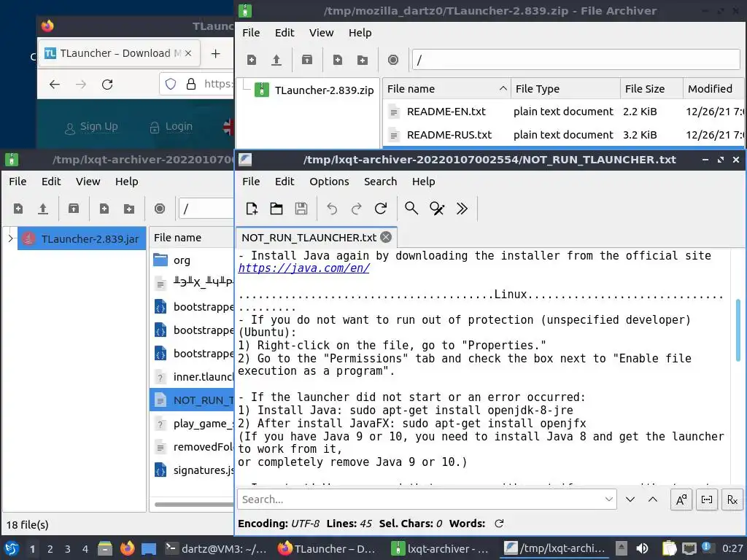This screenshot has width=747, height=560.
Task: Click Add folder icon in zip archiver
Action: click(x=363, y=60)
